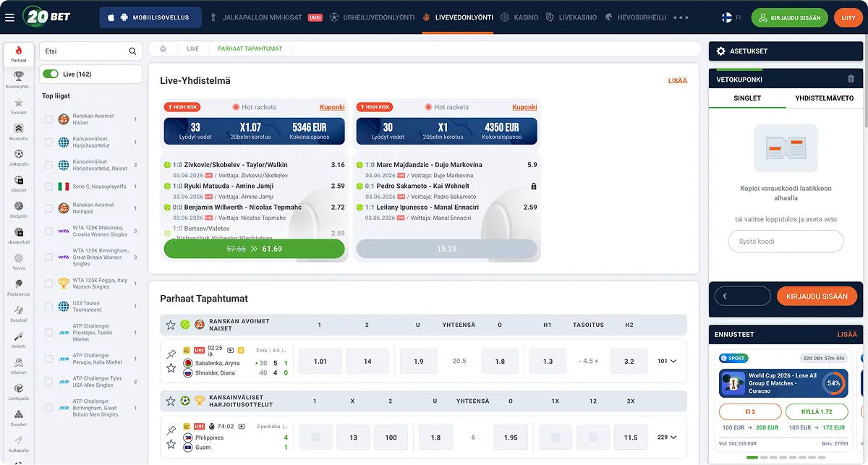Click green Kirjaudu sisään header button
The width and height of the screenshot is (868, 465).
(790, 18)
